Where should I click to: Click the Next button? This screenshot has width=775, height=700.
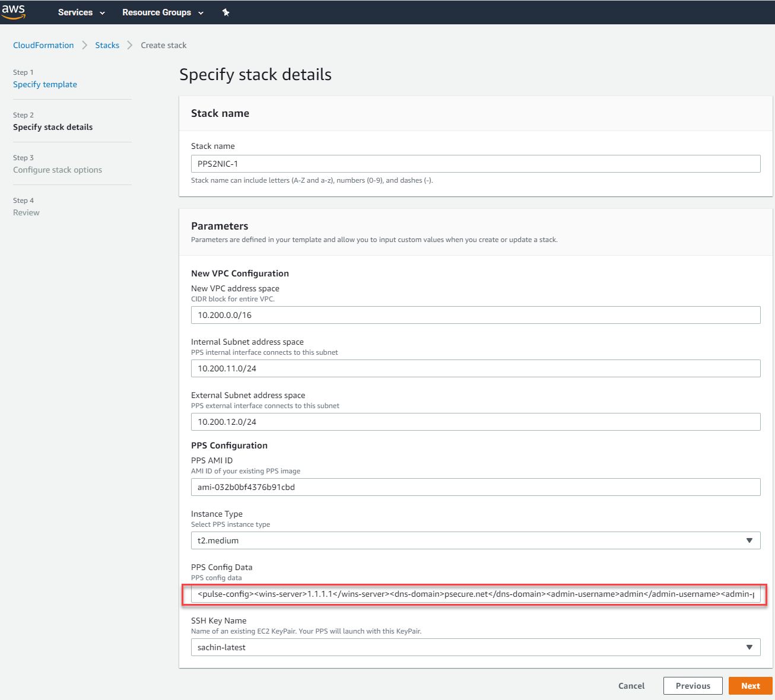click(x=750, y=686)
